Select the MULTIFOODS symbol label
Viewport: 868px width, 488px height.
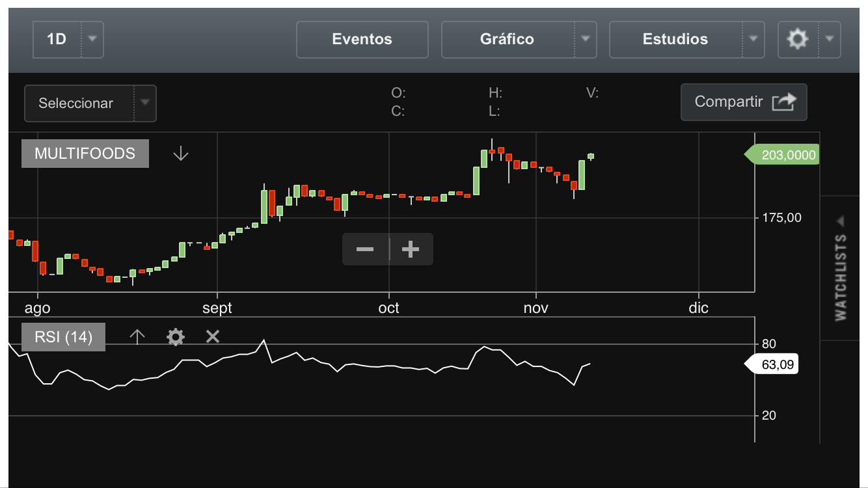coord(85,154)
